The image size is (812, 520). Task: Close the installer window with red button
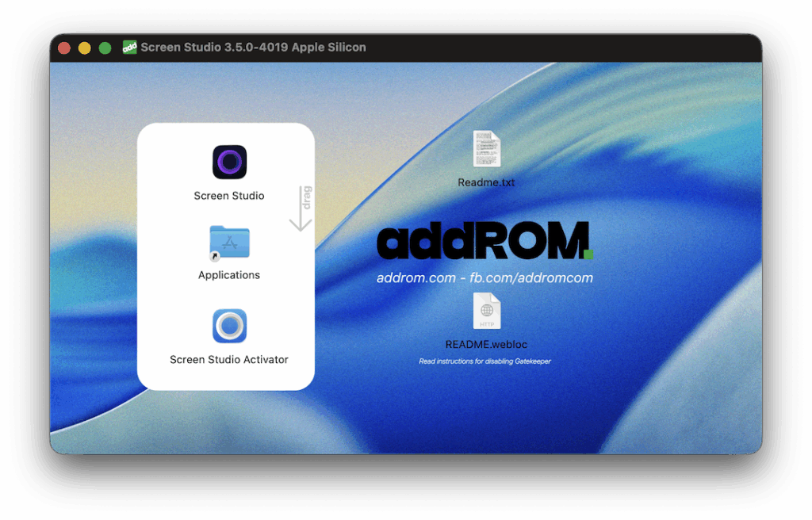pos(64,48)
